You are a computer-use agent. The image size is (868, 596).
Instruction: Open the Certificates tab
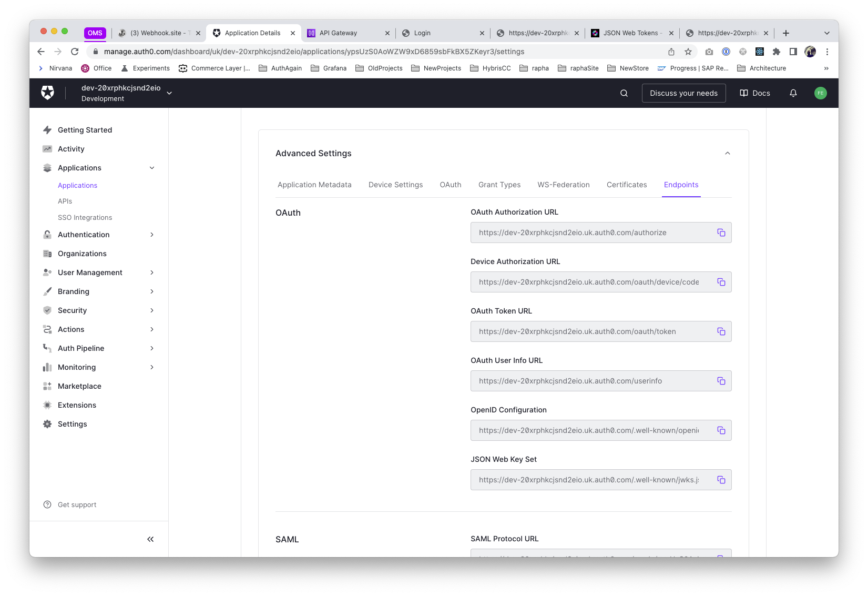point(626,185)
